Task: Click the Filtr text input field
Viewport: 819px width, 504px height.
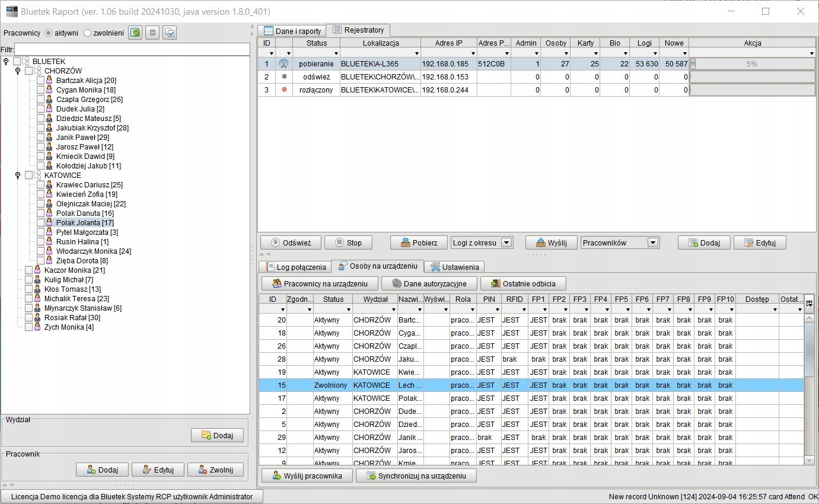Action: tap(132, 50)
